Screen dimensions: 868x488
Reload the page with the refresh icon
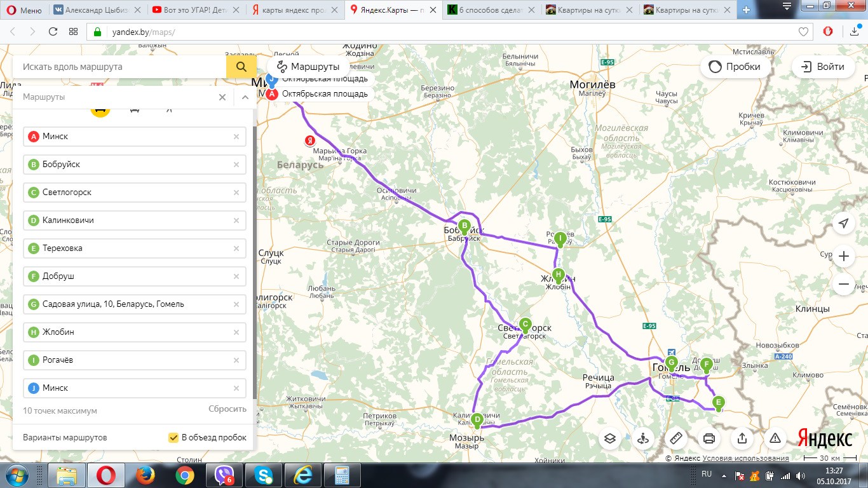click(x=53, y=32)
